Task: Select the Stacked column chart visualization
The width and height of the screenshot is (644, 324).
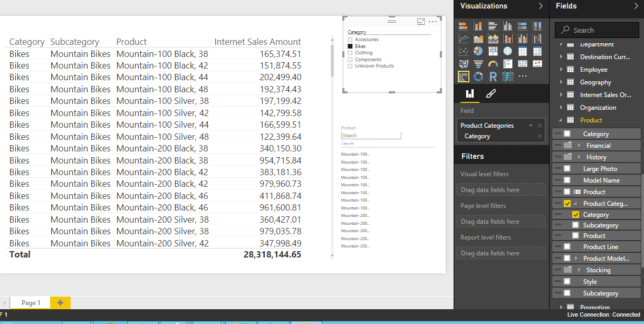Action: click(478, 26)
